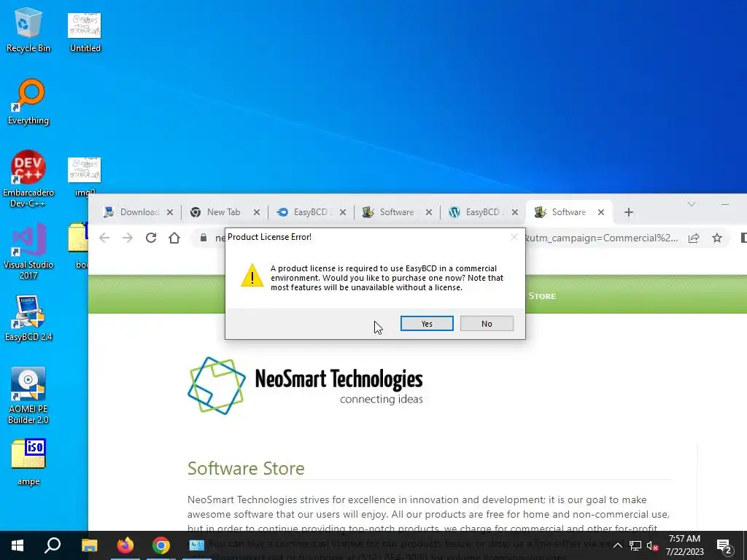Open the EasyBCD taskbar app
Screen dimensions: 747x560
(x=197, y=545)
